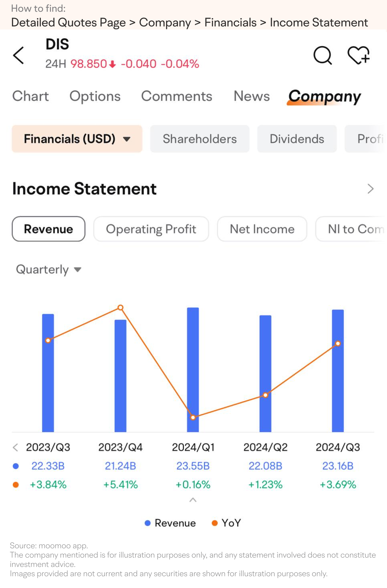Select the NI to Com chip

pyautogui.click(x=351, y=229)
